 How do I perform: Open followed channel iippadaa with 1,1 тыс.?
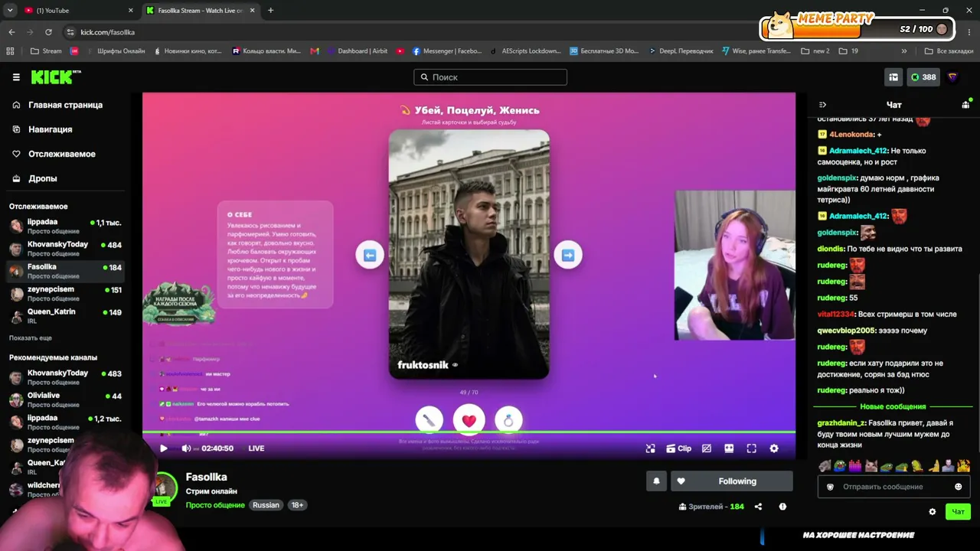66,226
